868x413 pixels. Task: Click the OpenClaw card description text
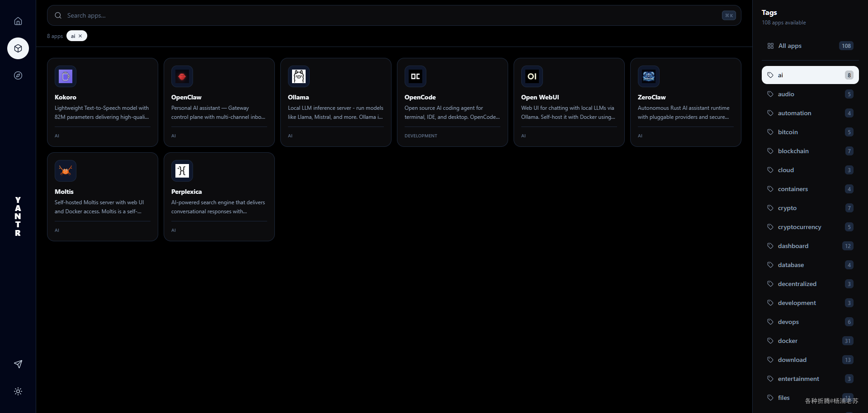click(218, 113)
